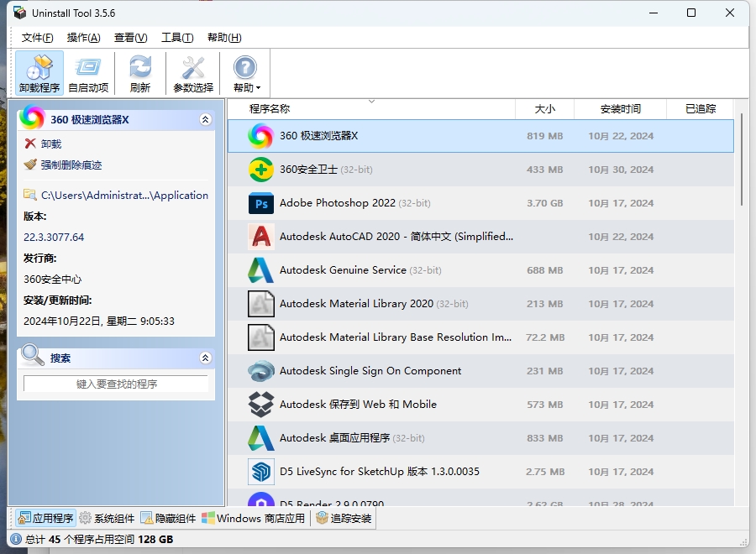Click the Autodesk Genuine Service icon
The width and height of the screenshot is (756, 554).
coord(261,270)
